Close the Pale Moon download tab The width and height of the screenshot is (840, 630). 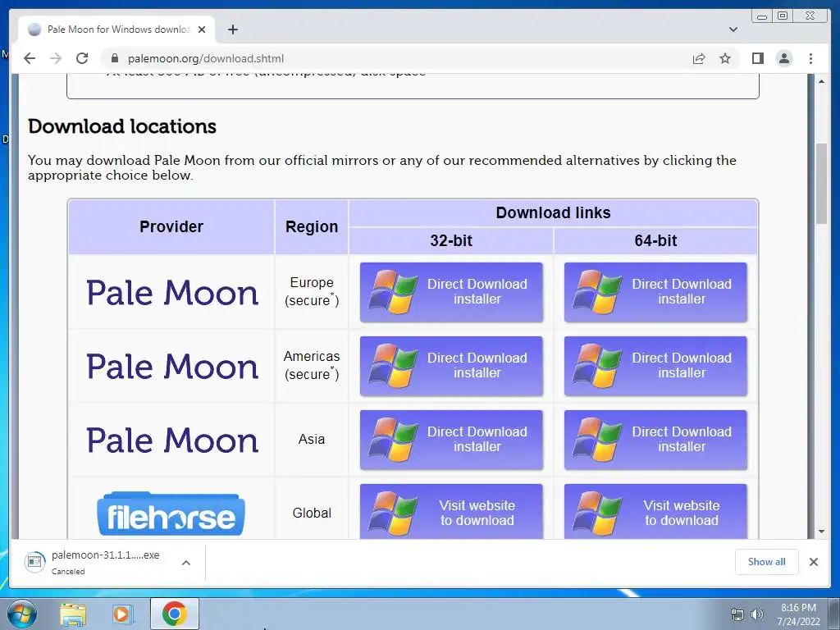202,30
